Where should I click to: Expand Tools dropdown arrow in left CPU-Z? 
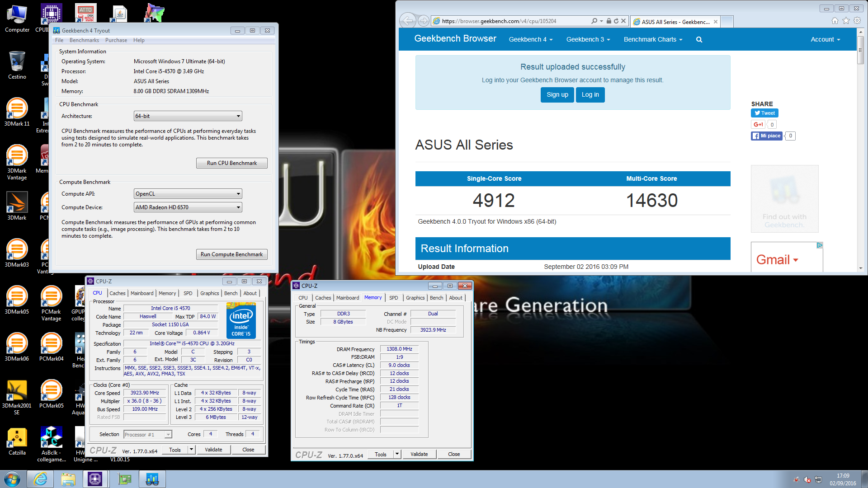pos(191,450)
